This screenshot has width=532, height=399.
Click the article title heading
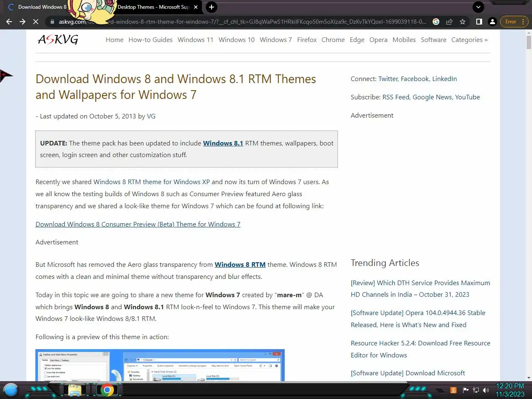(176, 87)
